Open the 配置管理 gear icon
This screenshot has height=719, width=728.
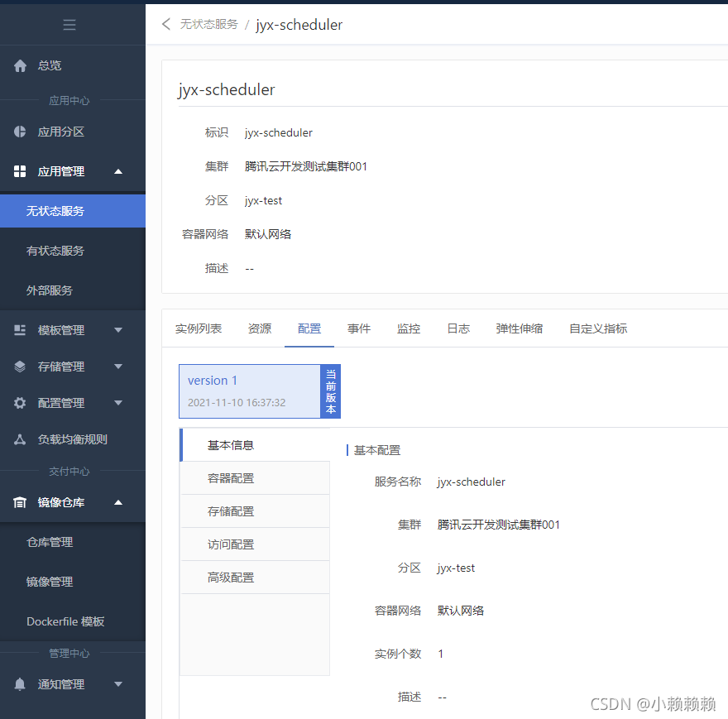[20, 403]
